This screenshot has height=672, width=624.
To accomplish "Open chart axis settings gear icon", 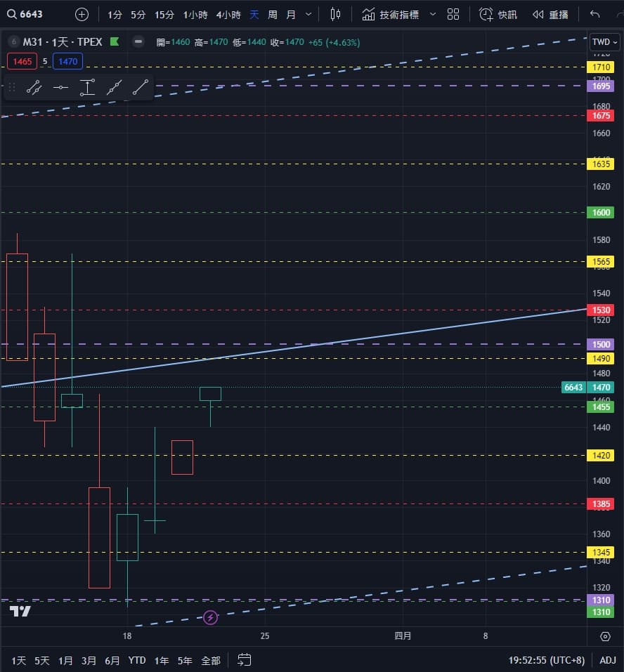I will [605, 636].
